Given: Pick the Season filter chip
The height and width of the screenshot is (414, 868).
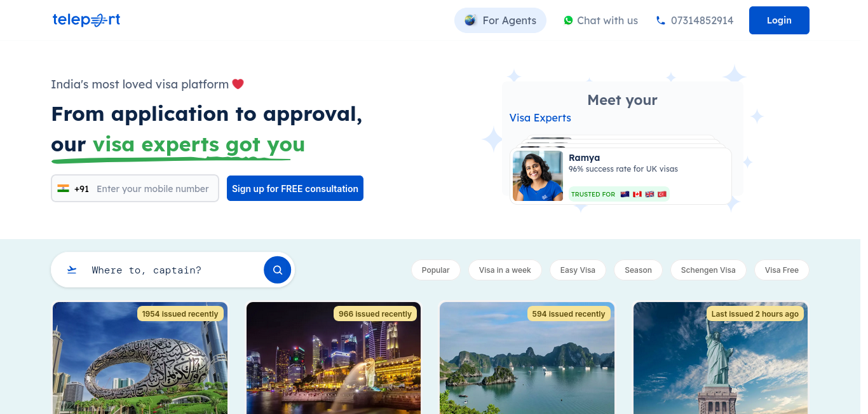Looking at the screenshot, I should coord(638,270).
